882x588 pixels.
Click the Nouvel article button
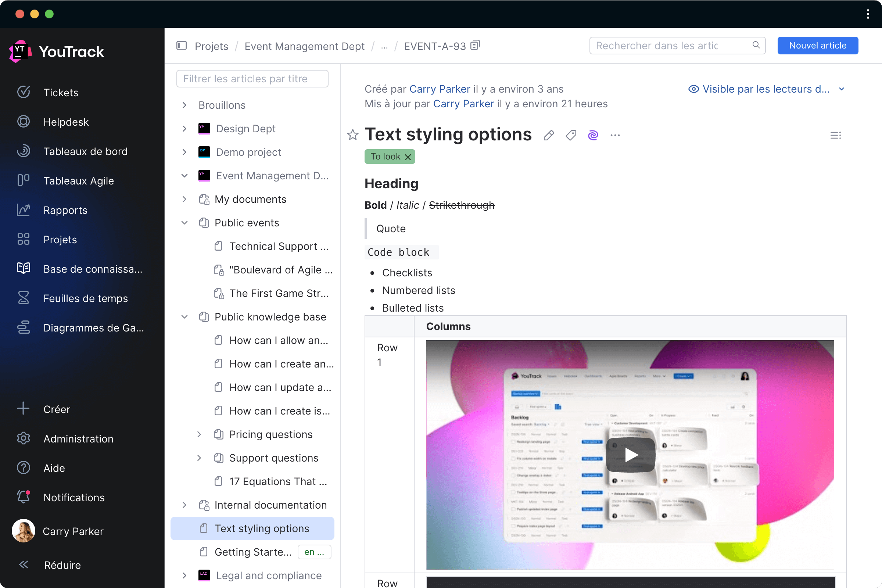818,45
